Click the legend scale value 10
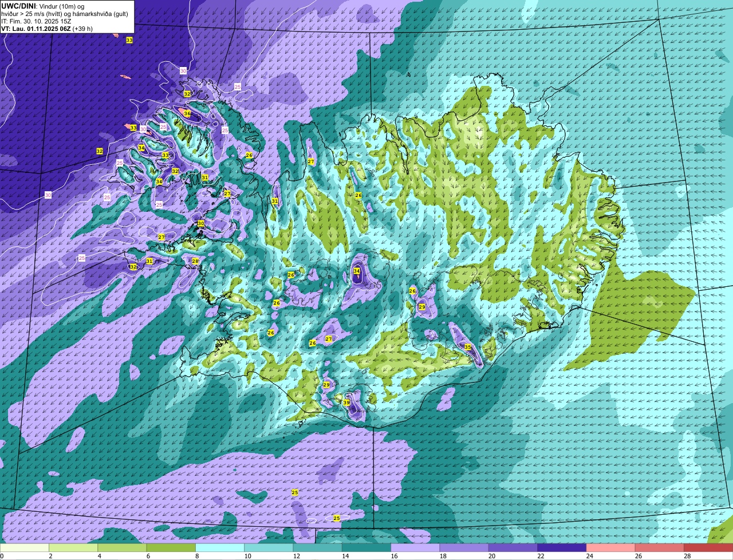The width and height of the screenshot is (733, 560). click(x=247, y=556)
